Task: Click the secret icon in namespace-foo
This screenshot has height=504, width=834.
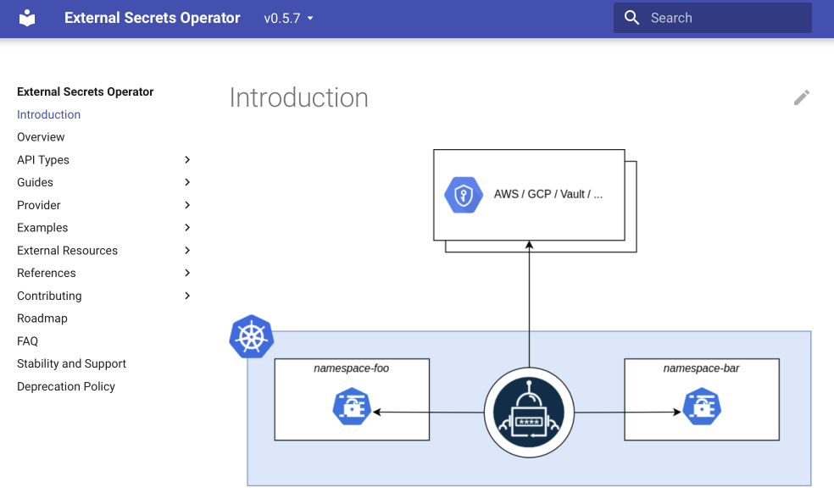Action: 352,407
